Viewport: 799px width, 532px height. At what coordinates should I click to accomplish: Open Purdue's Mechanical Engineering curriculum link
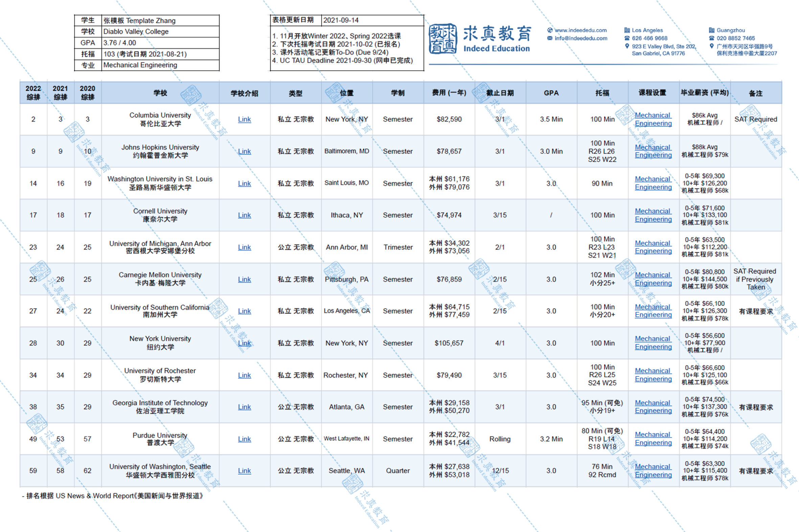click(x=653, y=439)
